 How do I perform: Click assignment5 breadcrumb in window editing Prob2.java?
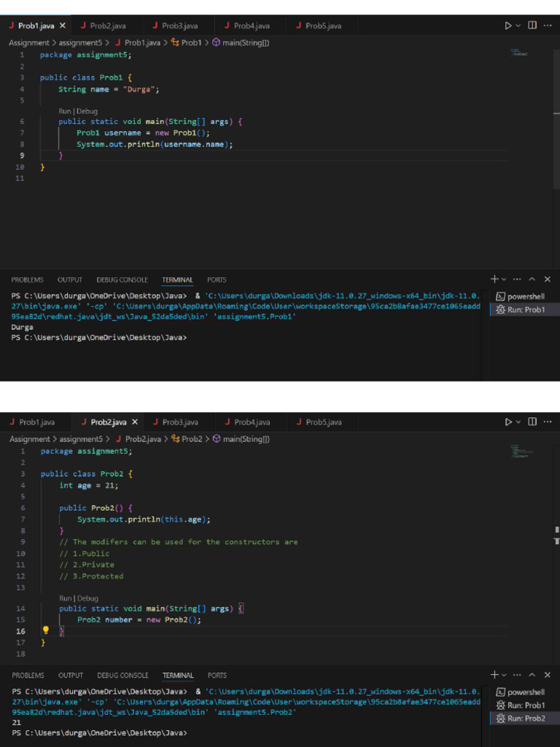pyautogui.click(x=81, y=439)
